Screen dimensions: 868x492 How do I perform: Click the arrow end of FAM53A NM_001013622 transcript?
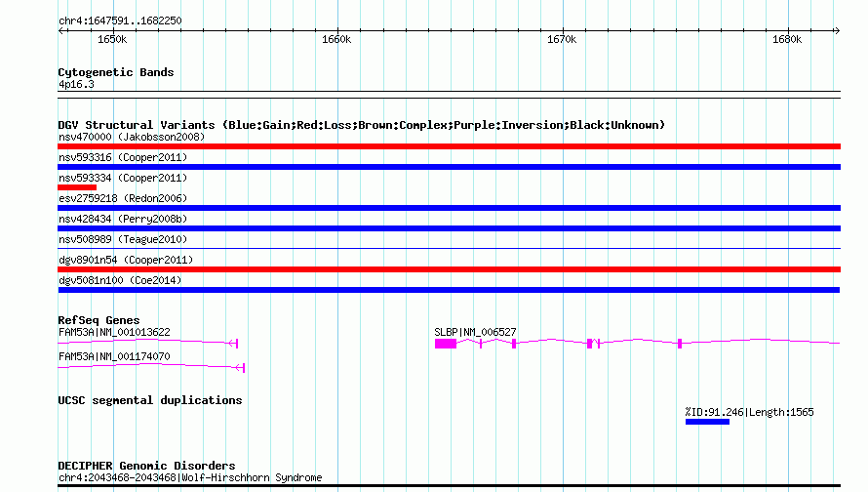(233, 344)
